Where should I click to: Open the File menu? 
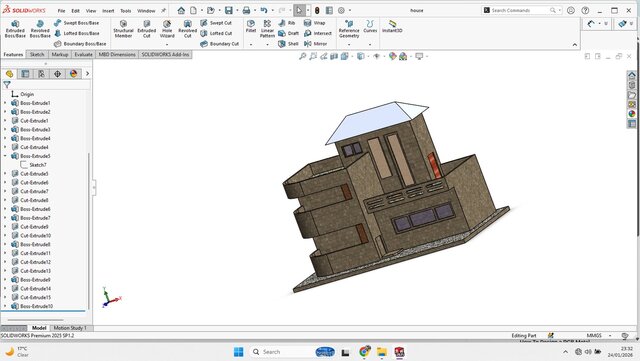tap(61, 11)
